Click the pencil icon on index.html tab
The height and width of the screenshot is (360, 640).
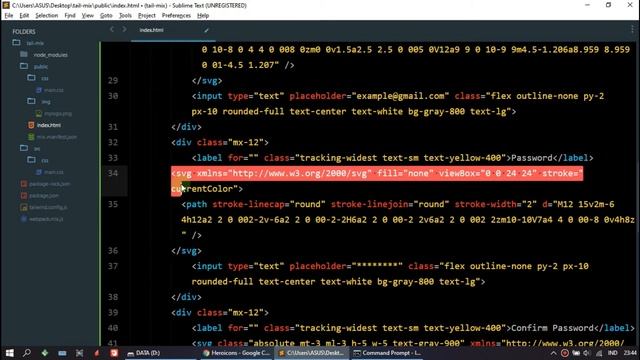pyautogui.click(x=207, y=30)
